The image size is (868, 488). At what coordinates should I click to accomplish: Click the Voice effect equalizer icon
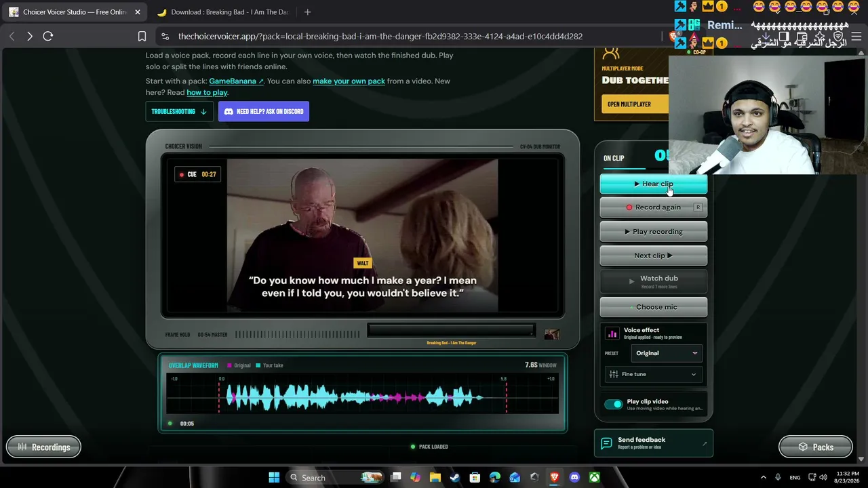coord(612,333)
